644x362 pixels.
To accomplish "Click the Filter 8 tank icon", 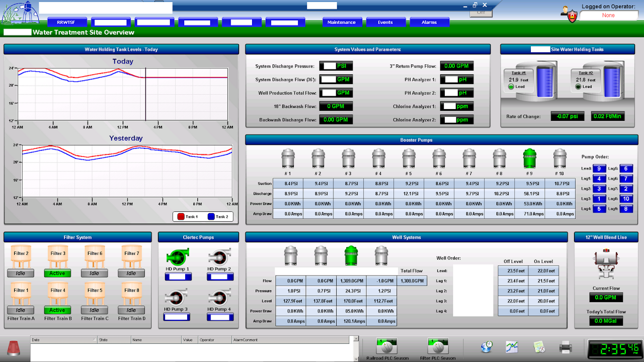I will [131, 294].
